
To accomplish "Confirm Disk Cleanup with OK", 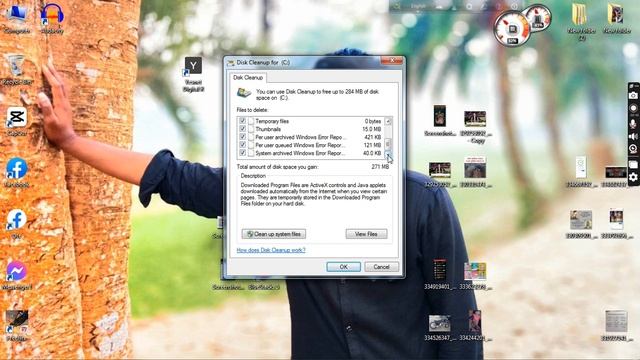I will pyautogui.click(x=343, y=267).
